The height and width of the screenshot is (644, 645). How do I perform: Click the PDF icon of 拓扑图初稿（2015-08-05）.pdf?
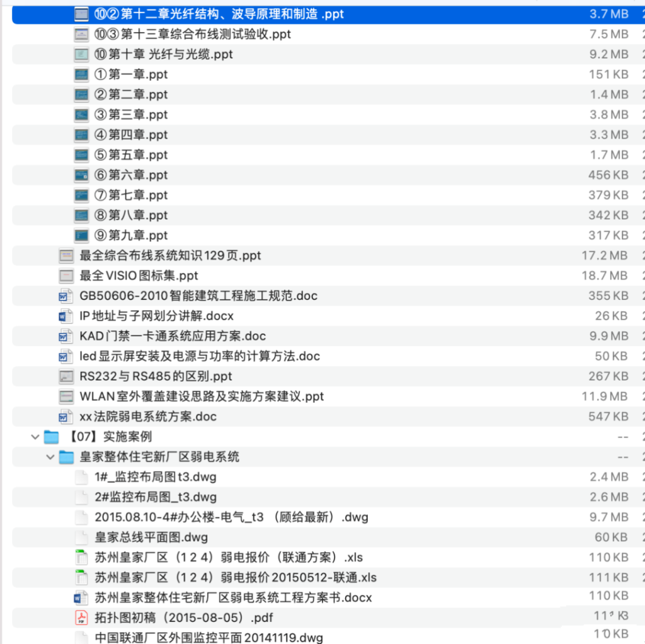(81, 618)
